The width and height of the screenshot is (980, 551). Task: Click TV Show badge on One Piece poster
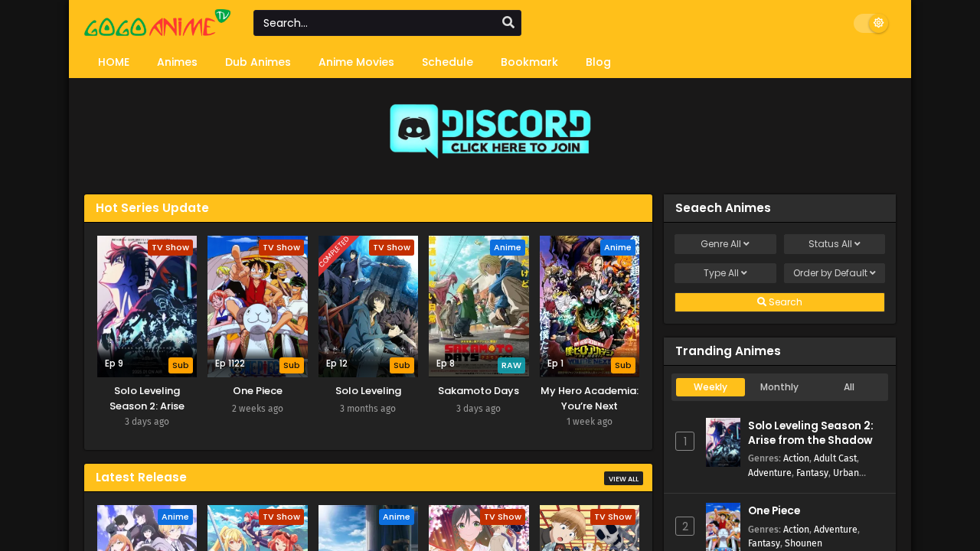click(x=281, y=247)
